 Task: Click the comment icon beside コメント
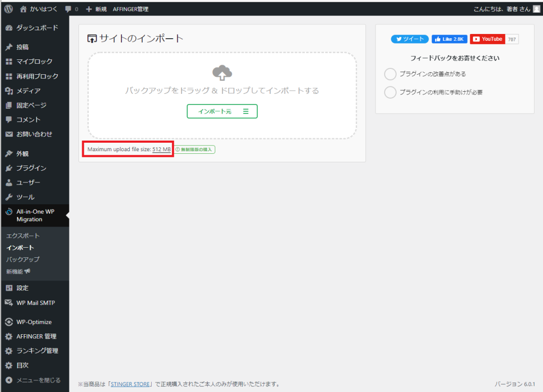pyautogui.click(x=9, y=119)
